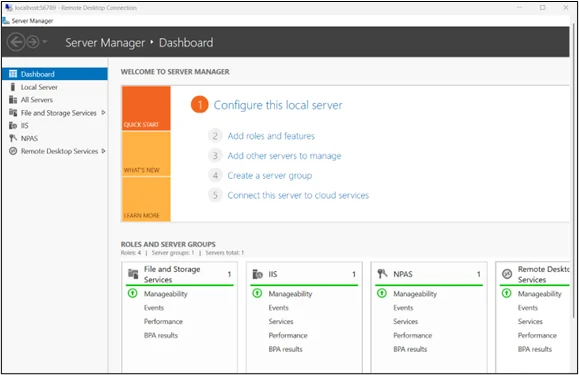The height and width of the screenshot is (375, 579).
Task: Open Services in the NPAS tile
Action: tap(405, 321)
